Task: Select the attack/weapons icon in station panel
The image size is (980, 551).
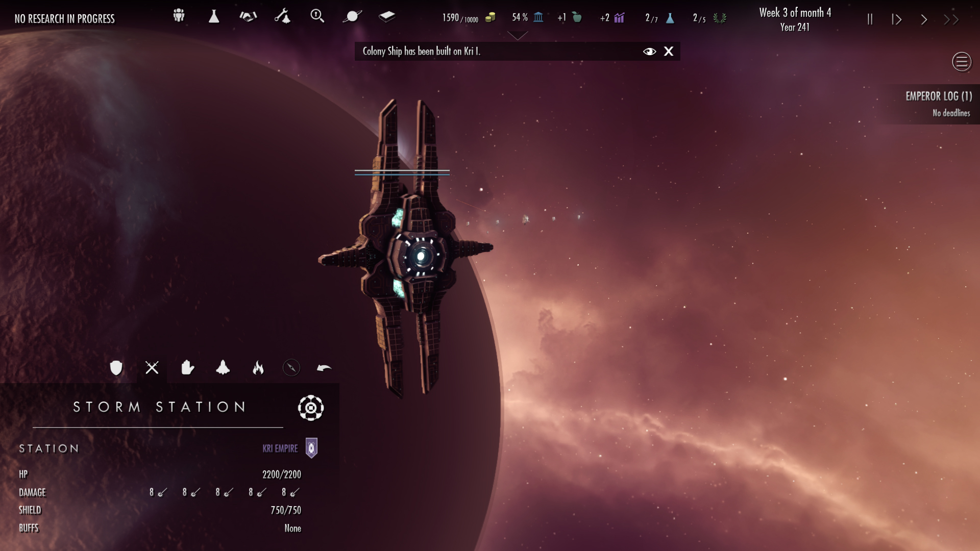Action: [152, 367]
